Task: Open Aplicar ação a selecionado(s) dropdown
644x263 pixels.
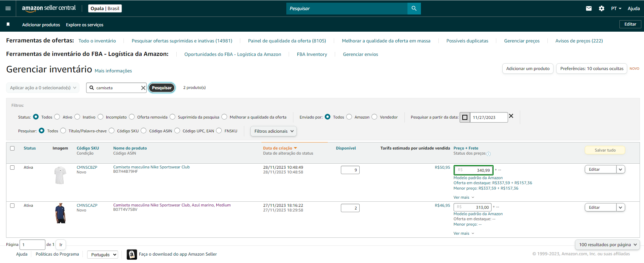Action: (x=43, y=88)
